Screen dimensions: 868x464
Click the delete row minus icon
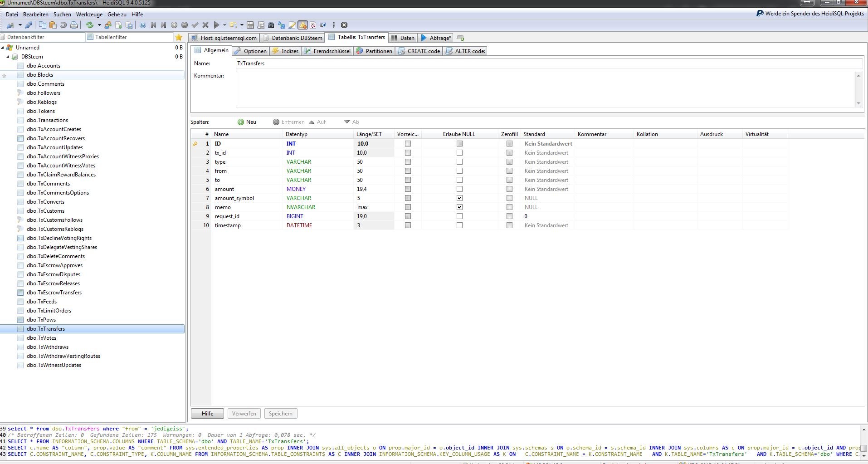pos(185,25)
